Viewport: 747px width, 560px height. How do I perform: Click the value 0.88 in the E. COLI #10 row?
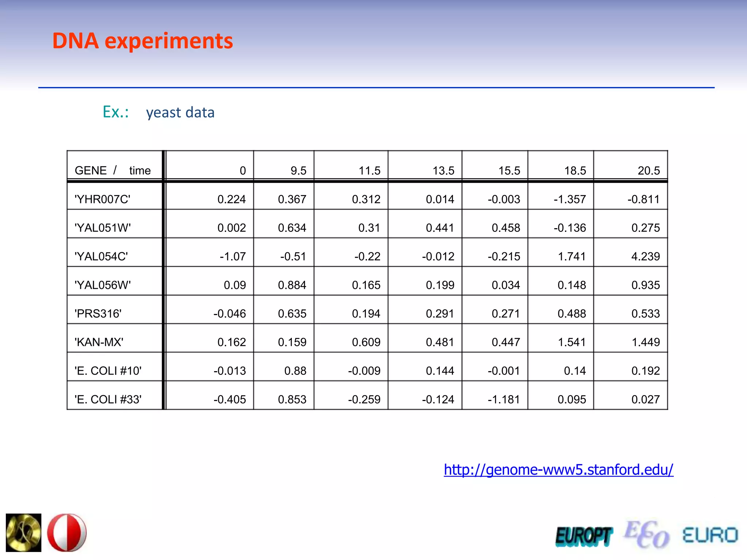295,371
